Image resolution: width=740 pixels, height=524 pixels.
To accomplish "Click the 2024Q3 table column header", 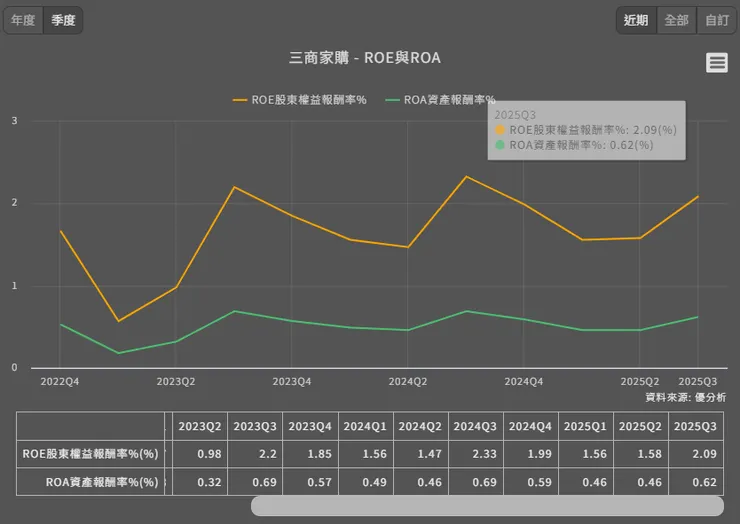I will pos(475,426).
